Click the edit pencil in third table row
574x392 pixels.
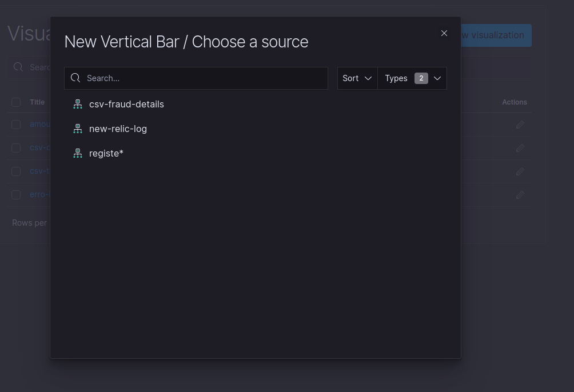pos(520,171)
